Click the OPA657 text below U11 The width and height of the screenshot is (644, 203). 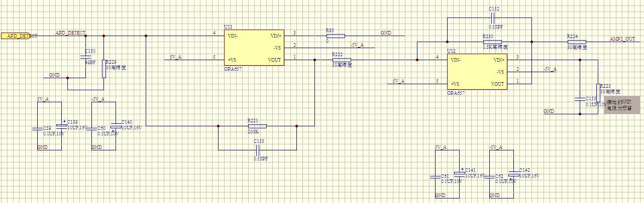pyautogui.click(x=233, y=69)
